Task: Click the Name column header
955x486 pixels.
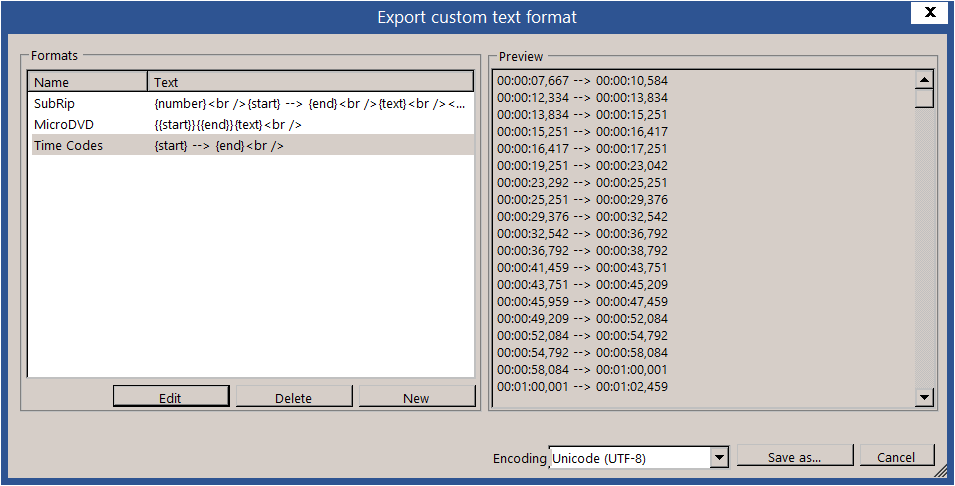Action: click(x=88, y=82)
